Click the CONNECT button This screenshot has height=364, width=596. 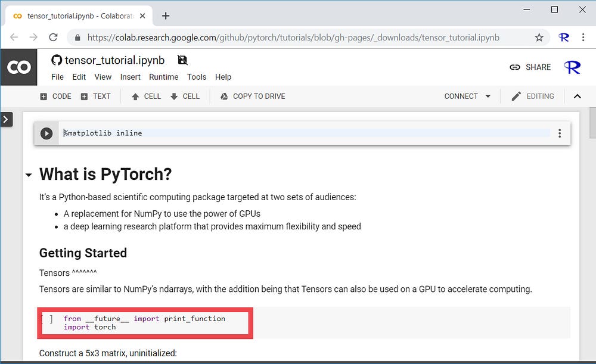461,97
